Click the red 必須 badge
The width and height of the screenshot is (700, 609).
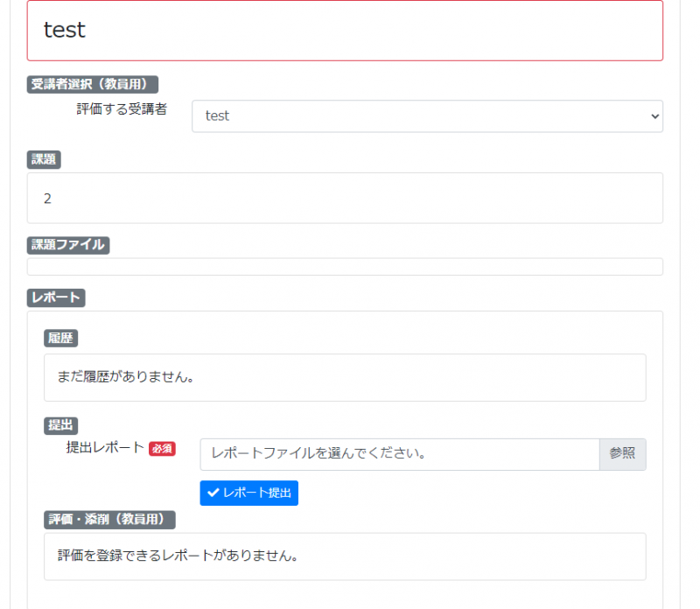tap(162, 448)
